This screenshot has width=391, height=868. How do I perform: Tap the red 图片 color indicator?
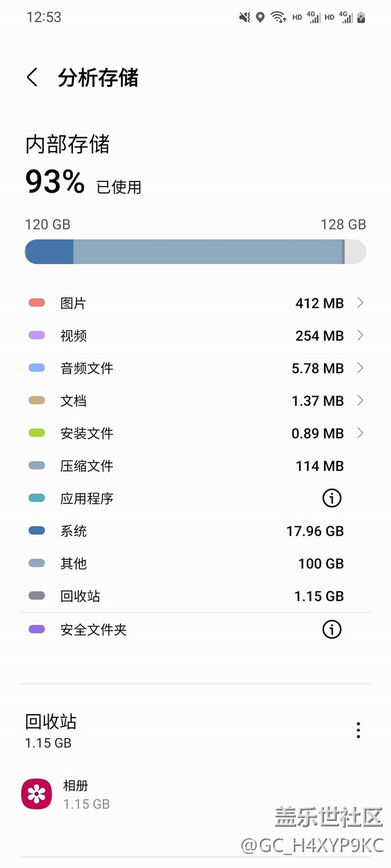coord(37,303)
